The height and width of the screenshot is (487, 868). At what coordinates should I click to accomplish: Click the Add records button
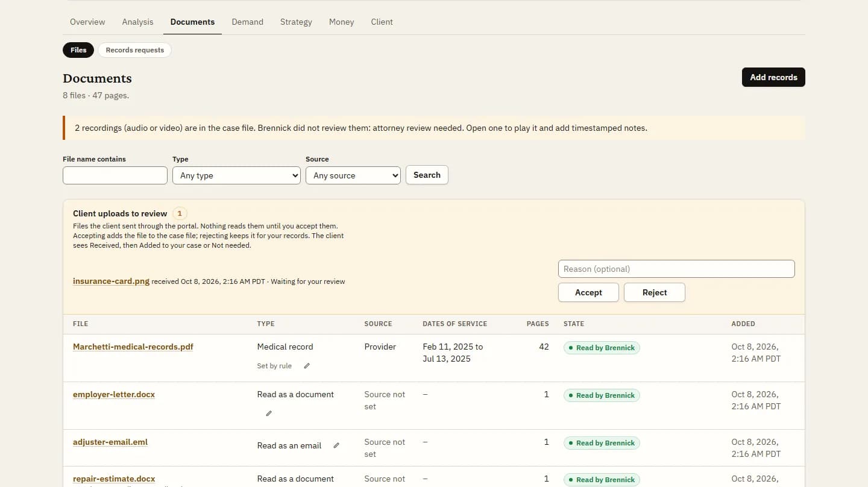tap(773, 77)
